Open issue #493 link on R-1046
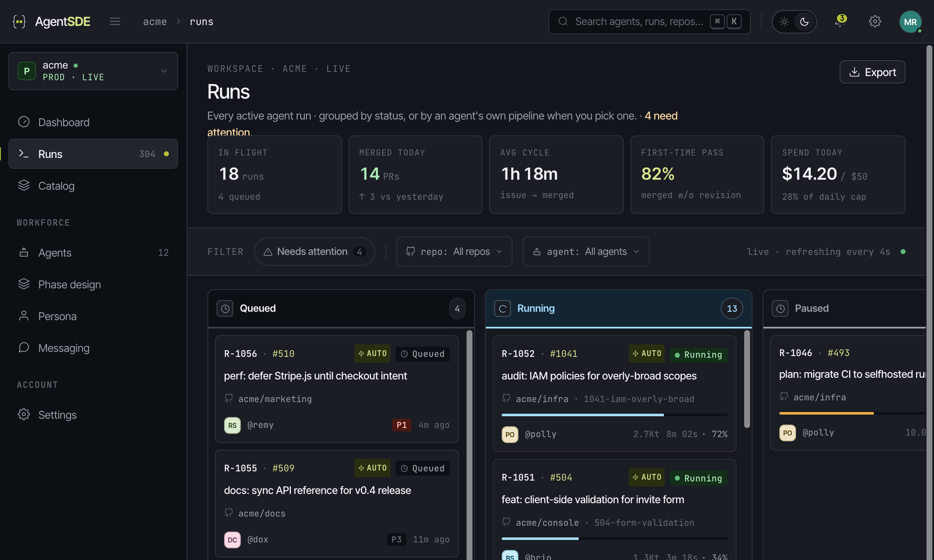934x560 pixels. point(838,353)
